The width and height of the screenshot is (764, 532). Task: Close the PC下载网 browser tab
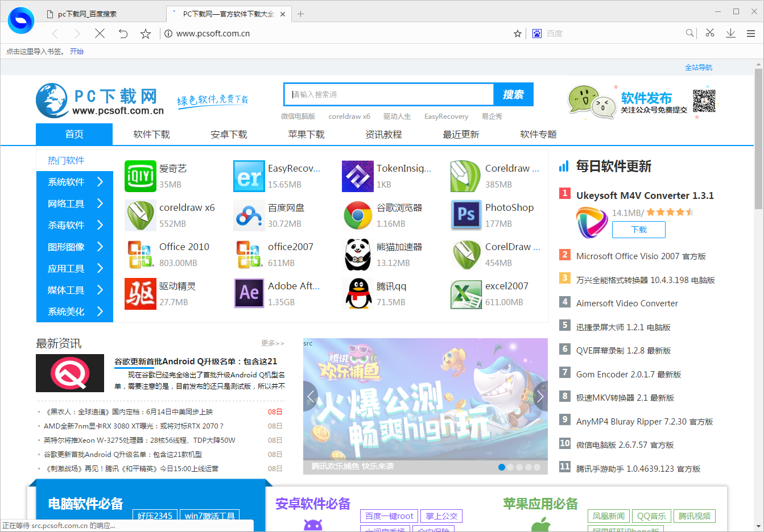tap(283, 14)
